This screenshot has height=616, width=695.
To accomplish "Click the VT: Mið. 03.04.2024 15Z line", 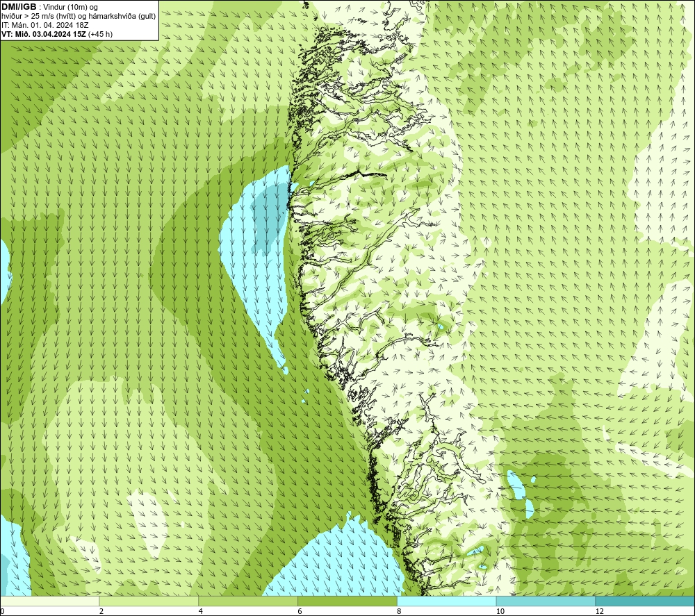I will (57, 34).
